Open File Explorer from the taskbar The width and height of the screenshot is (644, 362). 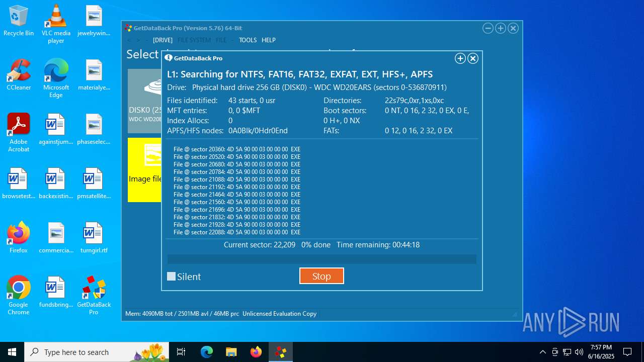231,352
